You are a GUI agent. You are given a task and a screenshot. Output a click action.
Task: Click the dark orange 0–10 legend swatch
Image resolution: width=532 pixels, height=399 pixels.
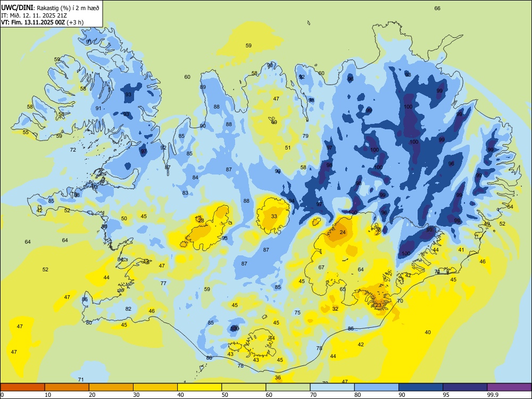pos(23,387)
